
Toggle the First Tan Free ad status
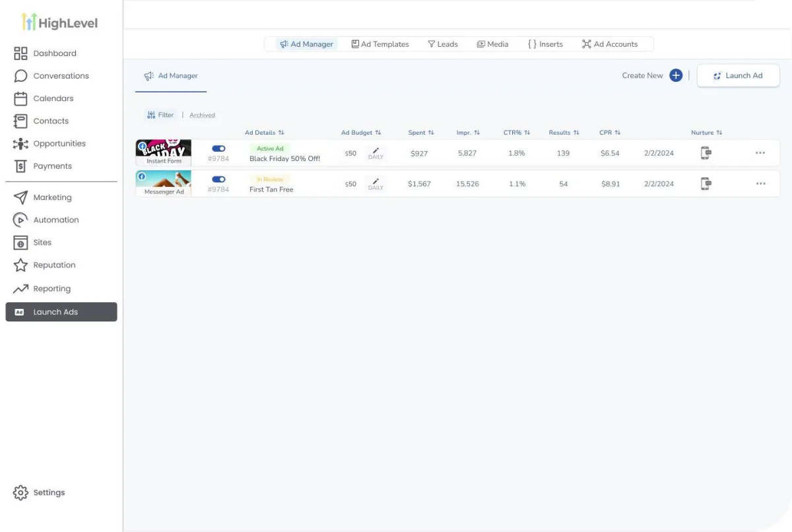pos(218,179)
